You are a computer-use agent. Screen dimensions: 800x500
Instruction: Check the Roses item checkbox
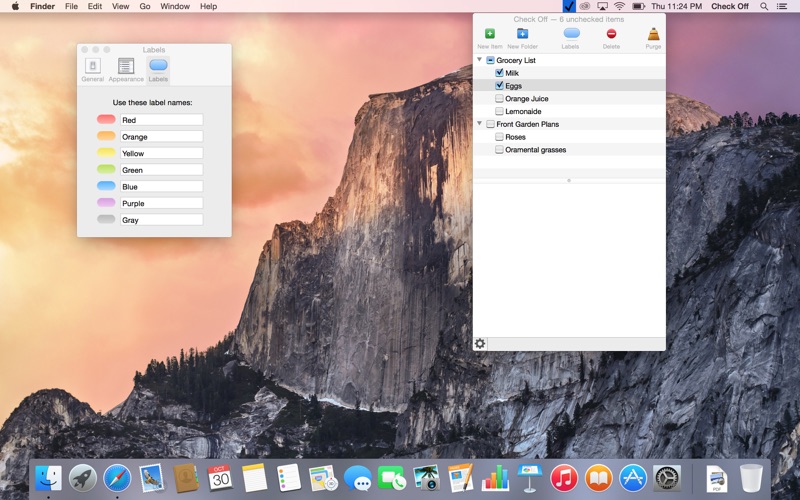pos(500,137)
